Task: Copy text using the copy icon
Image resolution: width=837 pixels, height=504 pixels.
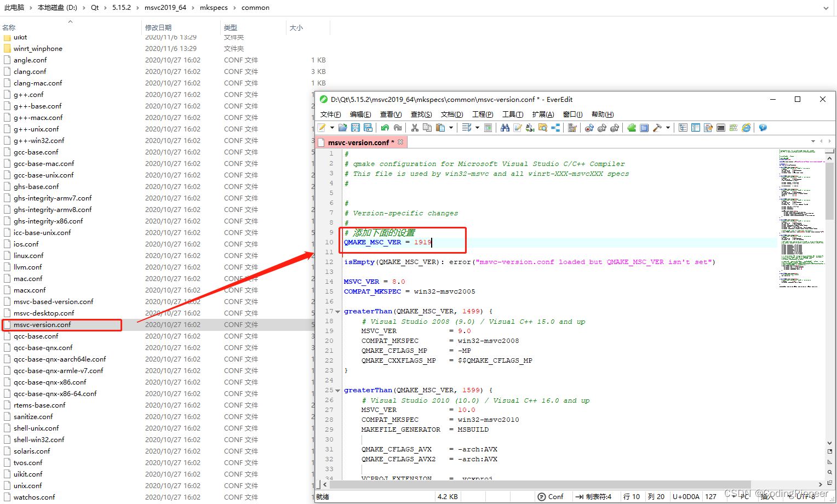Action: pos(427,128)
